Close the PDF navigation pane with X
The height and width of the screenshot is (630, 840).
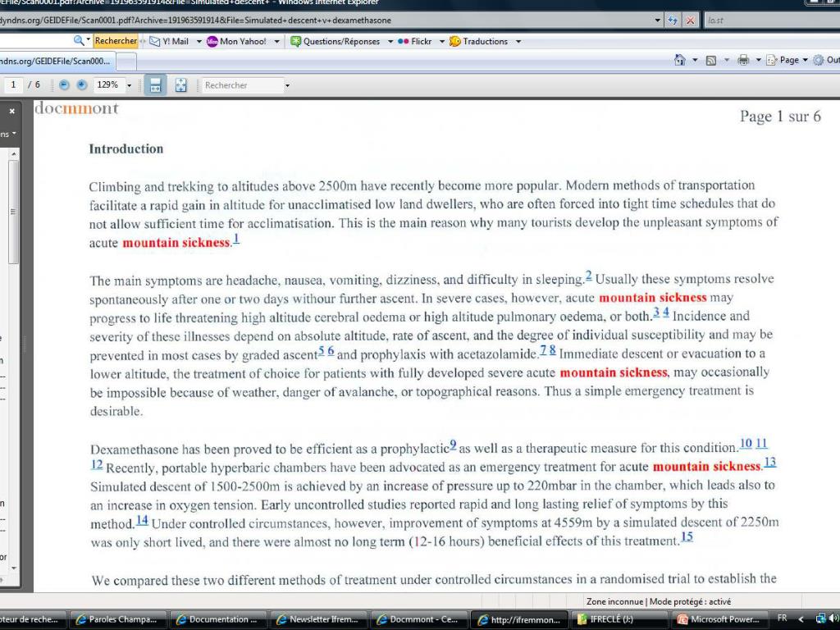coord(11,112)
